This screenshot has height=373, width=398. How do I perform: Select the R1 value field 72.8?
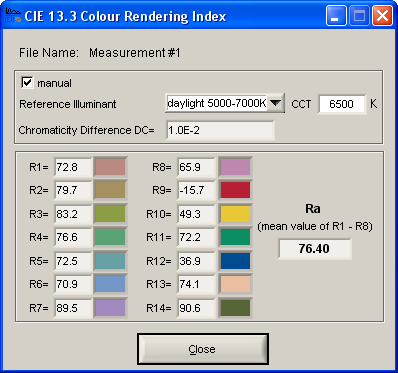[x=73, y=167]
